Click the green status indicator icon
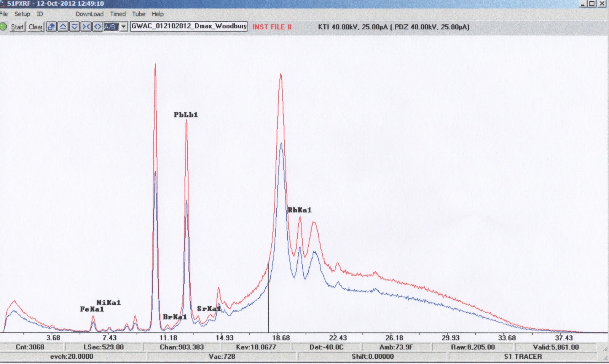The width and height of the screenshot is (609, 364). [3, 27]
